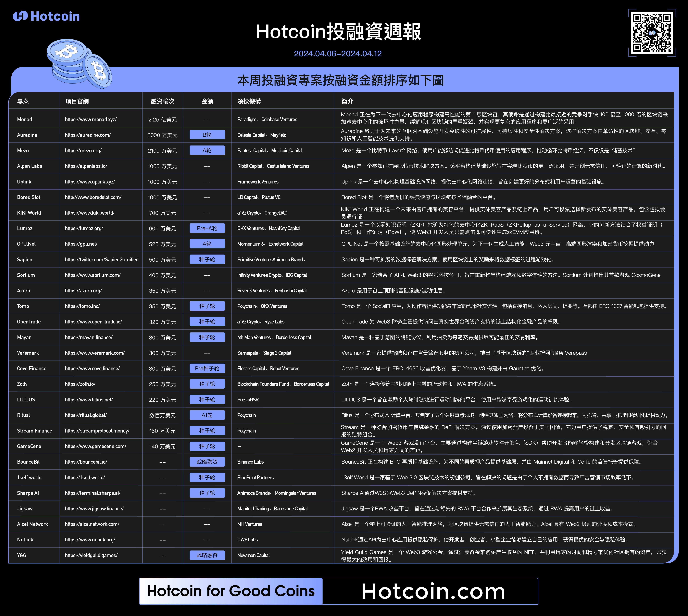Open the https://www.open-trade.io/ link
This screenshot has width=688, height=616.
pos(93,322)
